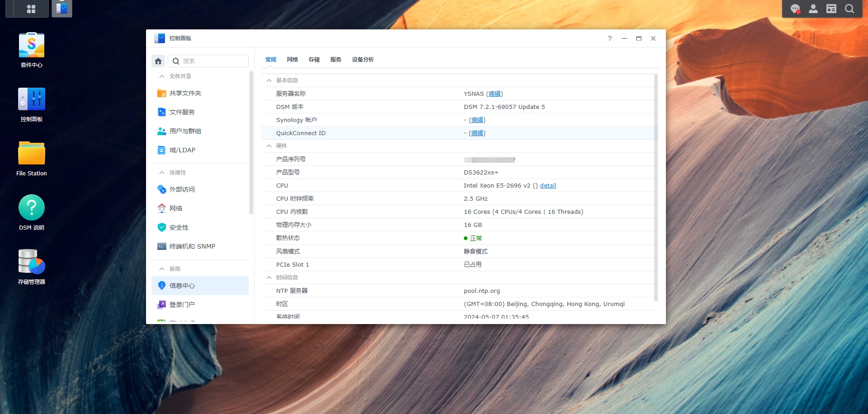The height and width of the screenshot is (414, 868).
Task: Open the notifications chat bubble icon
Action: [795, 9]
